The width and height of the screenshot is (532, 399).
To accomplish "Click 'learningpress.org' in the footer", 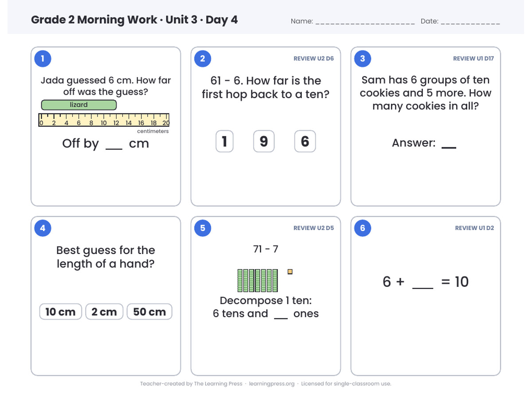I will [272, 384].
